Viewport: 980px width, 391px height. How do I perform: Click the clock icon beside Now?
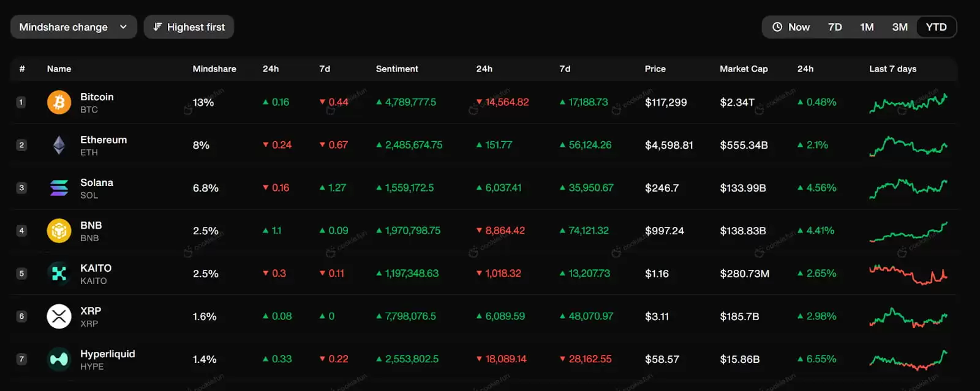click(777, 27)
